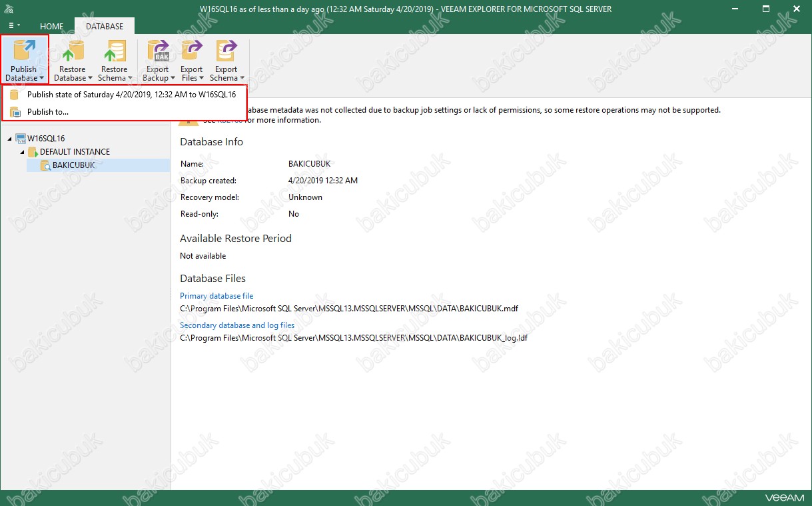Click the Export Files ribbon icon
The width and height of the screenshot is (812, 506).
click(192, 51)
